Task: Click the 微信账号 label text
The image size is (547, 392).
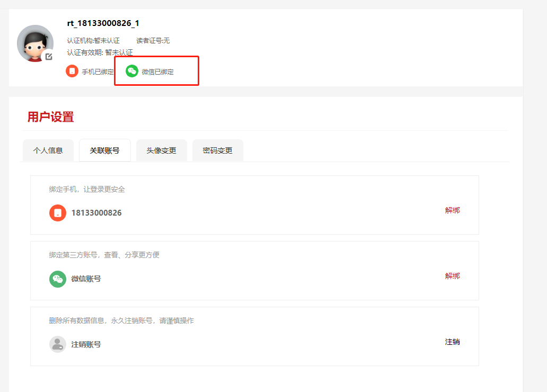Action: pyautogui.click(x=86, y=279)
